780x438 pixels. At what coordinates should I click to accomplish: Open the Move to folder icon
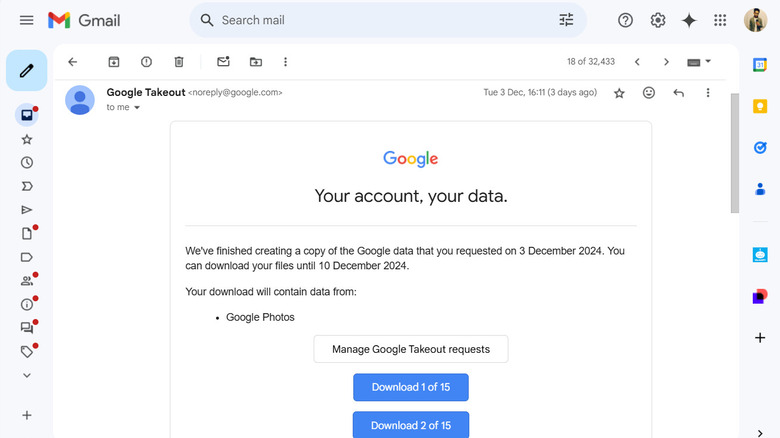pos(255,62)
